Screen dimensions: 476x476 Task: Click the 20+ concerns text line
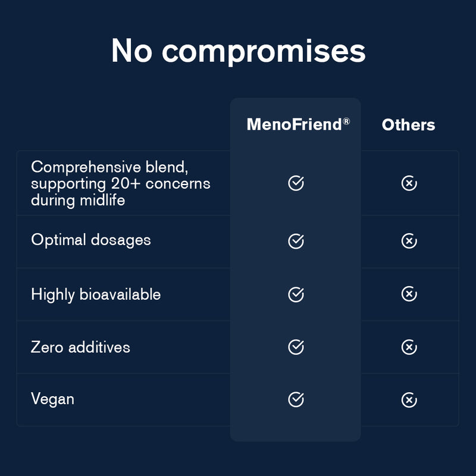[121, 183]
